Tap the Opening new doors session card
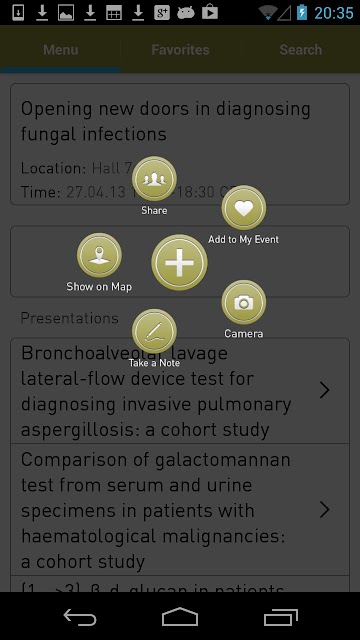This screenshot has height=640, width=360. coord(180,144)
